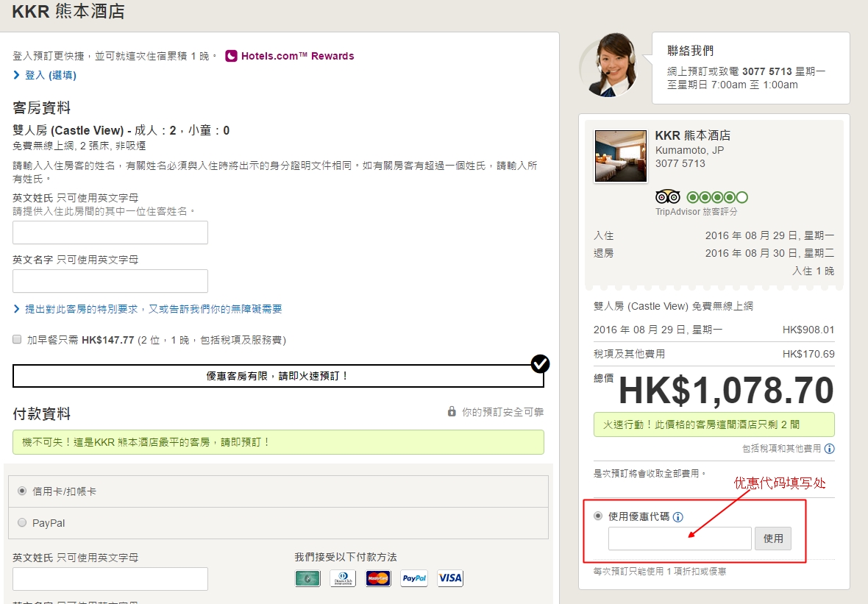868x604 pixels.
Task: Select the 信用卡/扣帳卡 payment option
Action: click(x=22, y=491)
